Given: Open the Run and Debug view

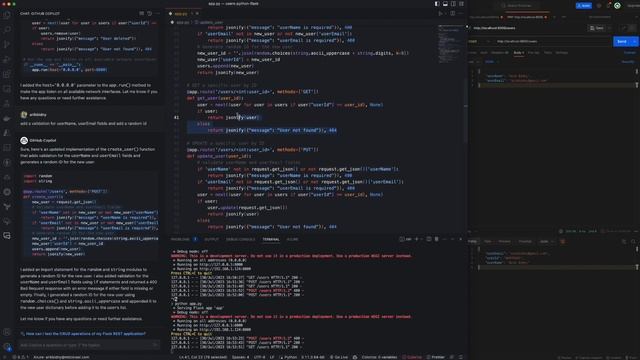Looking at the screenshot, I should click(x=7, y=60).
